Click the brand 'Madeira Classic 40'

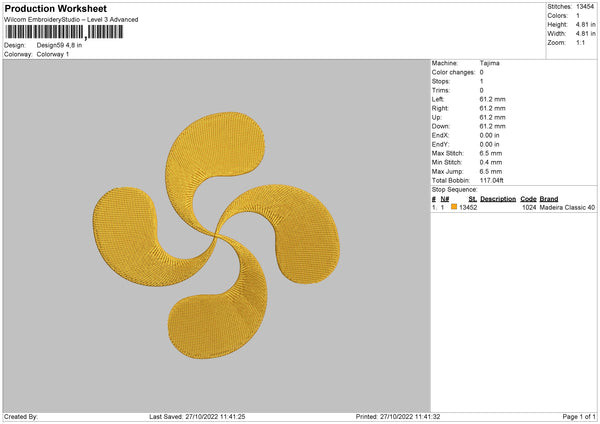click(x=567, y=207)
